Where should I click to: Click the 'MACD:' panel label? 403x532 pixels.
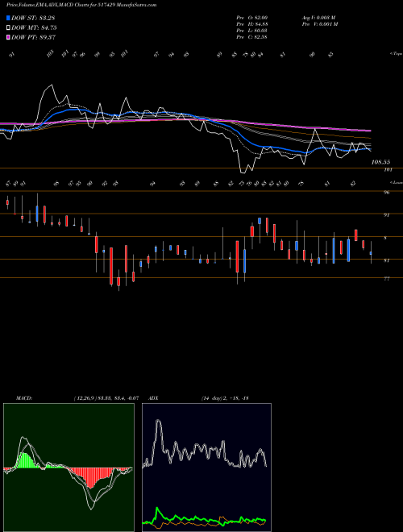(24, 398)
